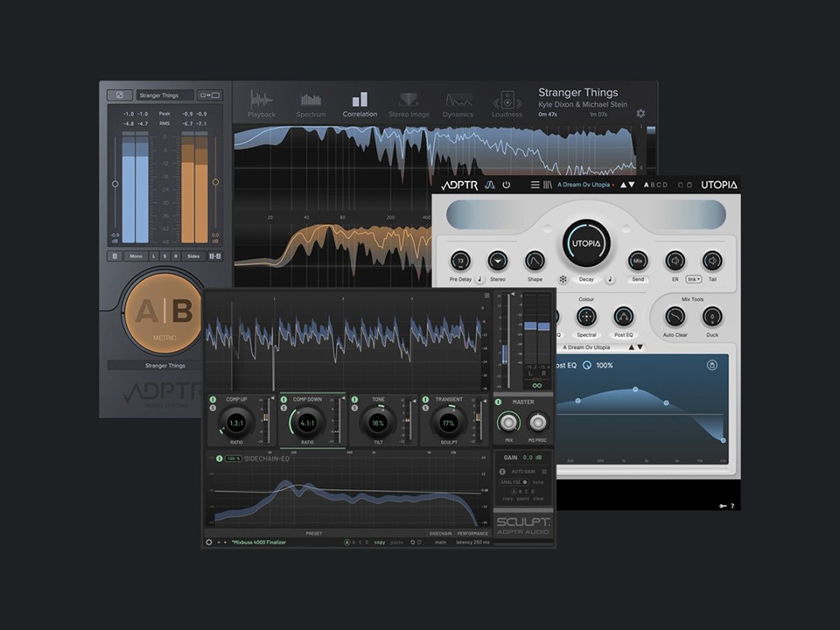Open the Stereo Image tab
Image resolution: width=840 pixels, height=630 pixels.
click(x=409, y=104)
